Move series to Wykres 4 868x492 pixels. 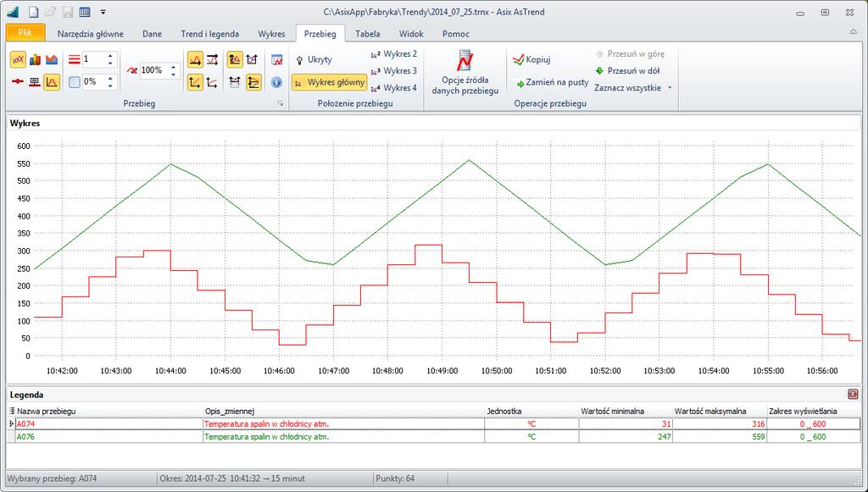click(393, 88)
